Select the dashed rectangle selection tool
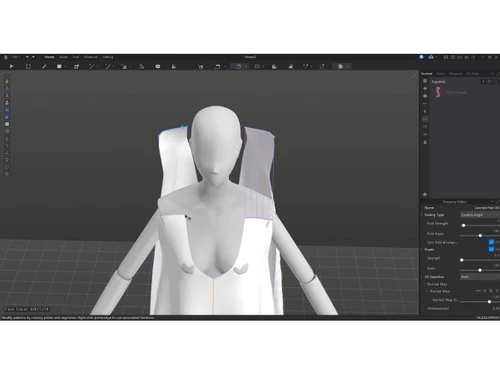Screen dimensions: 500x375 coord(28,66)
